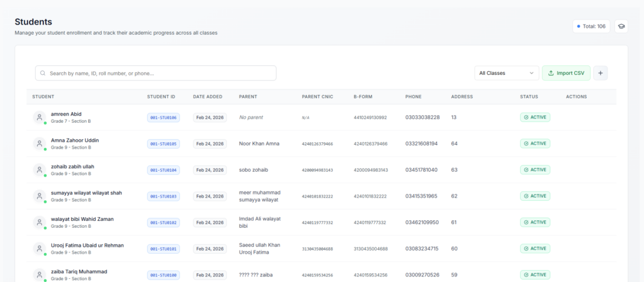Click the STUDENT ID column header

(161, 97)
